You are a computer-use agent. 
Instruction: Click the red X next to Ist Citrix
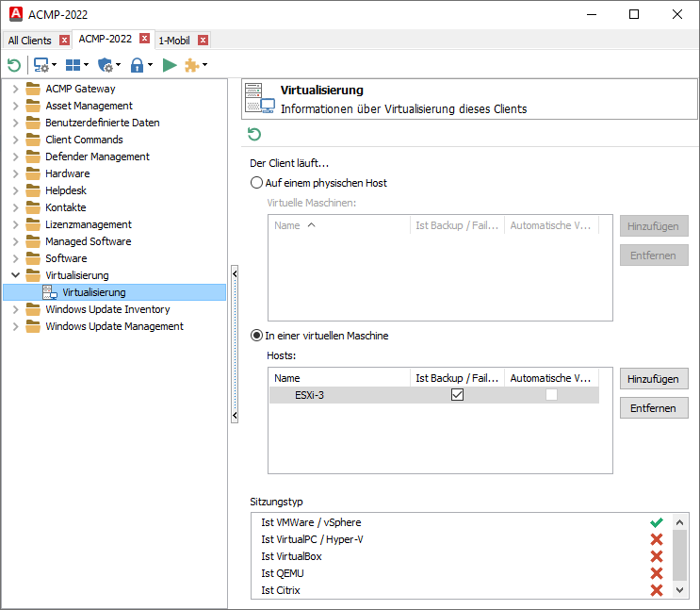pos(657,590)
